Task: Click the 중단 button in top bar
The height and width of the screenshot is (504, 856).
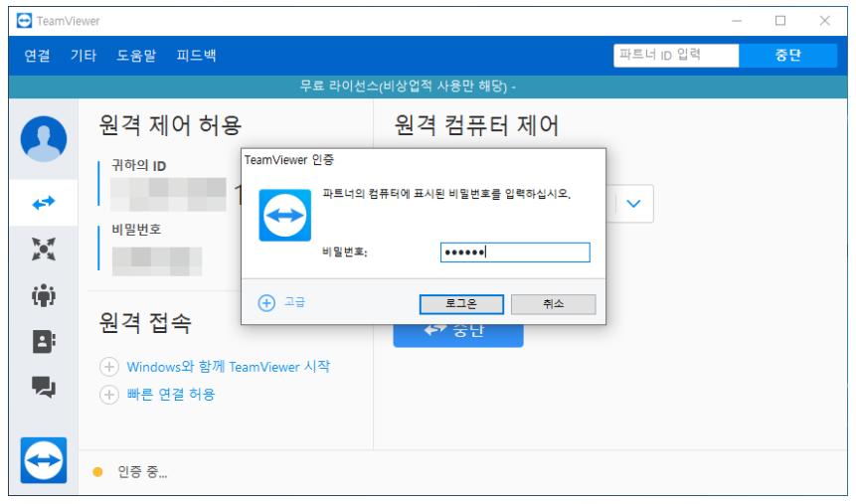Action: pos(787,55)
